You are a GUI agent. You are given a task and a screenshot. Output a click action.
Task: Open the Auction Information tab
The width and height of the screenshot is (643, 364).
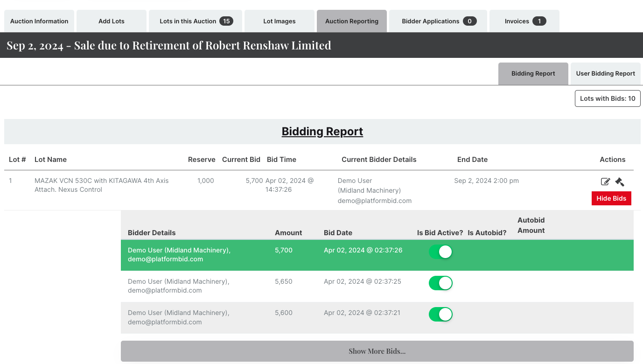(39, 21)
